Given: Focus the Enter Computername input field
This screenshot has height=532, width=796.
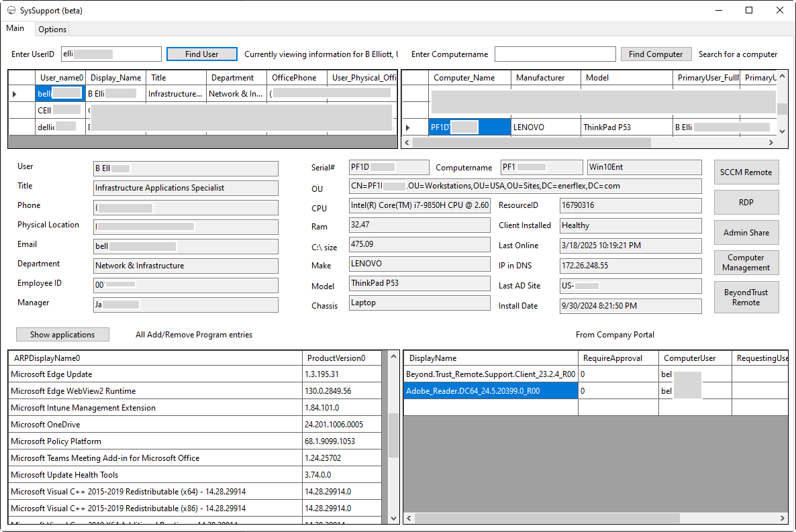Looking at the screenshot, I should pyautogui.click(x=554, y=54).
